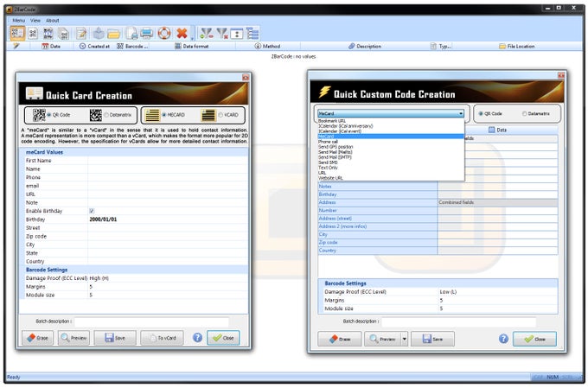The height and width of the screenshot is (388, 588).
Task: Click the orange lifebuoy help toolbar icon
Action: coord(164,34)
